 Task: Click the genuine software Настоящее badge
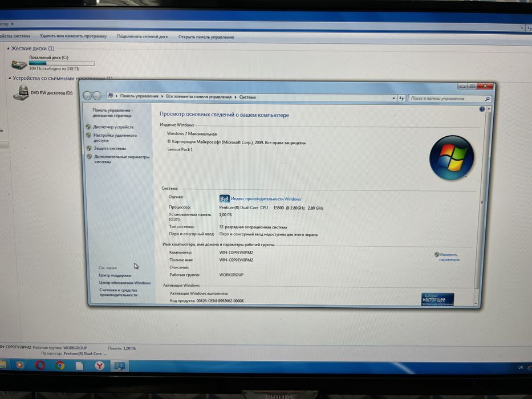pyautogui.click(x=437, y=299)
